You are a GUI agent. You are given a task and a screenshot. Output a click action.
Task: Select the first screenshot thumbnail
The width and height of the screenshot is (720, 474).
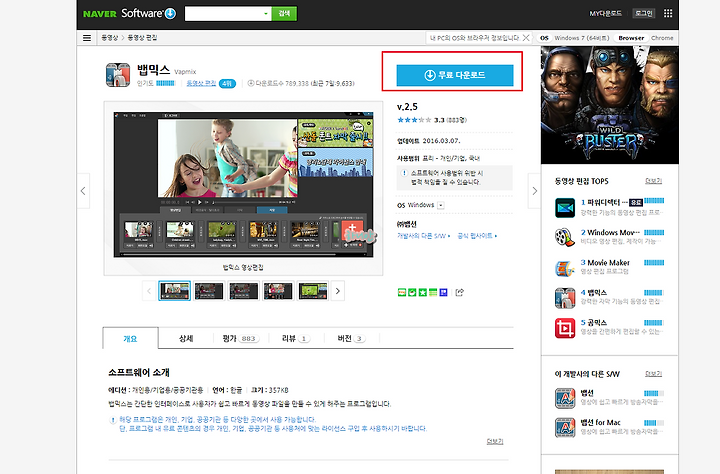tap(174, 291)
